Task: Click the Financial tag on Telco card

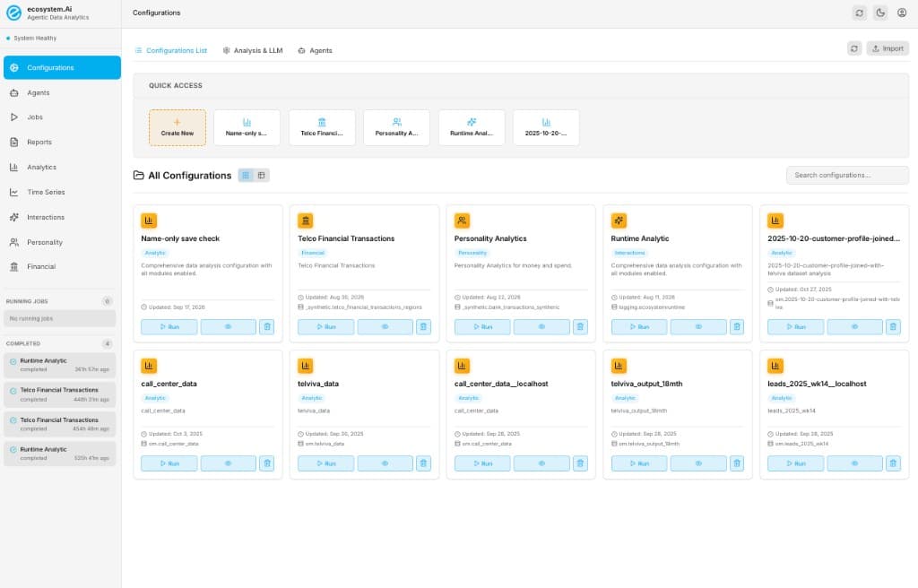Action: coord(313,253)
